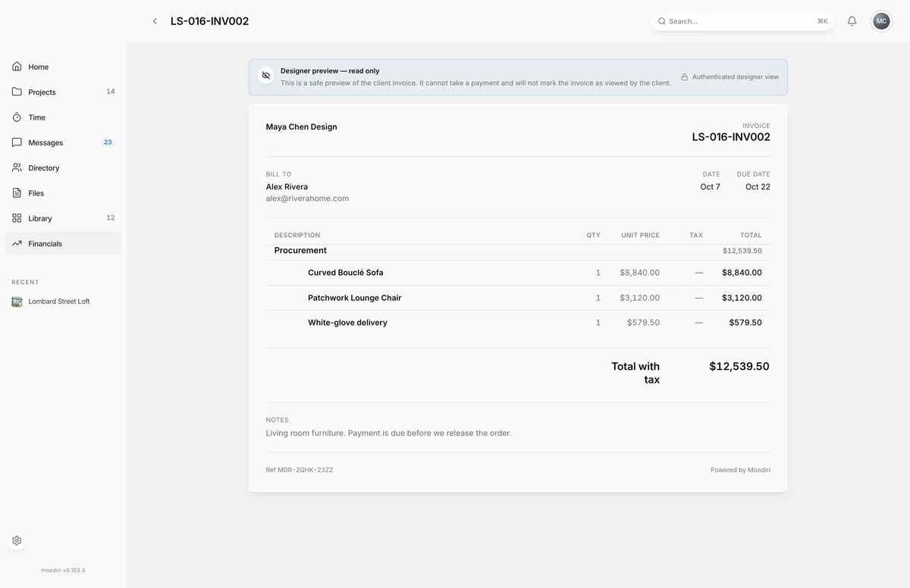Image resolution: width=910 pixels, height=588 pixels.
Task: Click the $3,120.00 total value in bold
Action: [x=742, y=298]
